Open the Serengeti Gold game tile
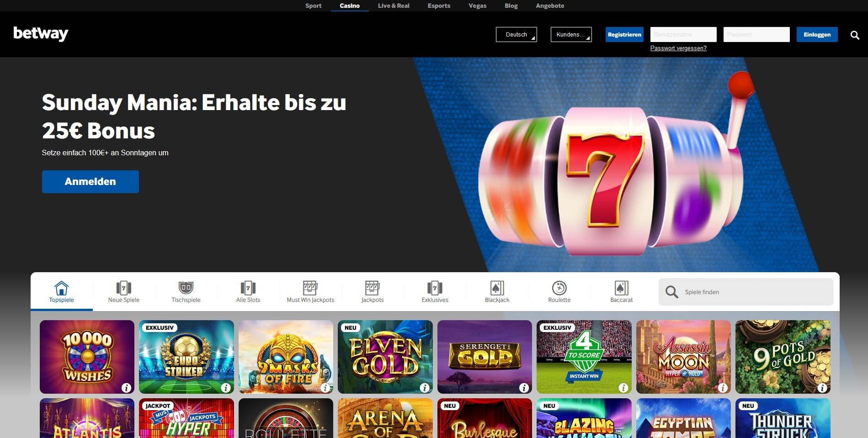This screenshot has height=438, width=868. point(485,357)
